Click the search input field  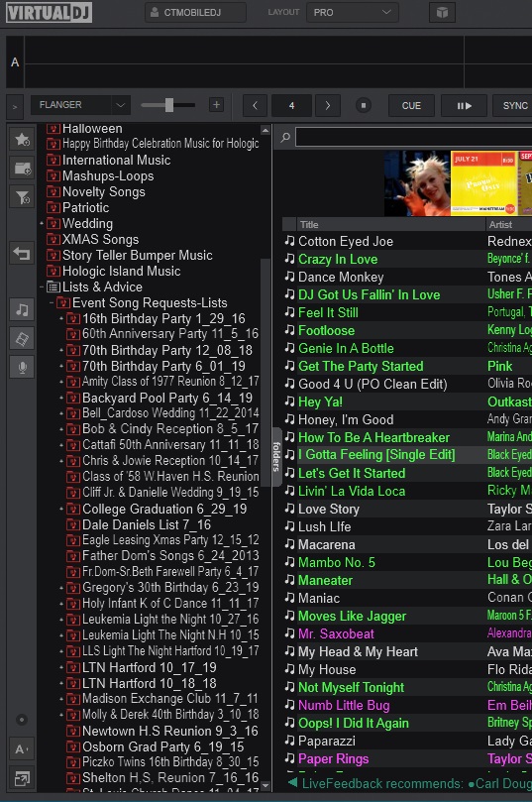413,137
